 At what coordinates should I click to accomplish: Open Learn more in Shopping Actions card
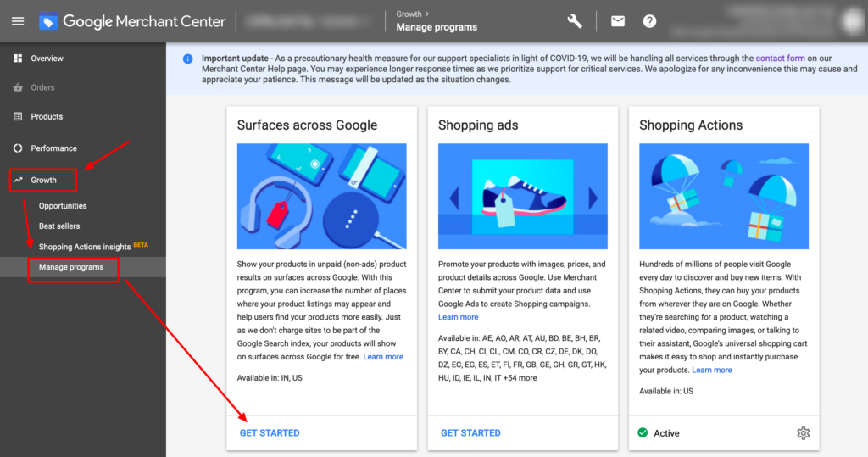(x=712, y=370)
